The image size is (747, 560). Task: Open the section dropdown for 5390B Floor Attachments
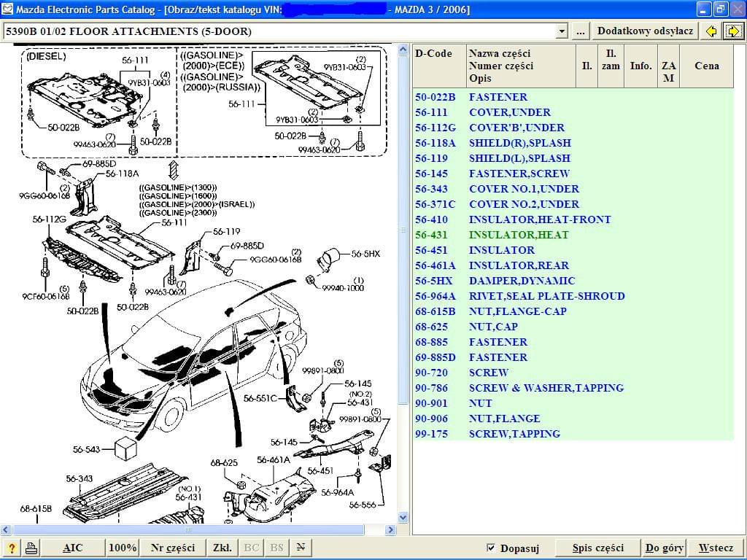pos(562,31)
